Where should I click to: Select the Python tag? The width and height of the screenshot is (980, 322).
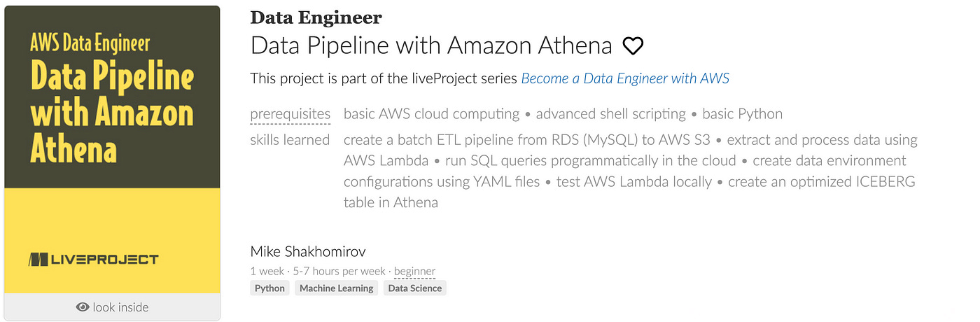[269, 288]
